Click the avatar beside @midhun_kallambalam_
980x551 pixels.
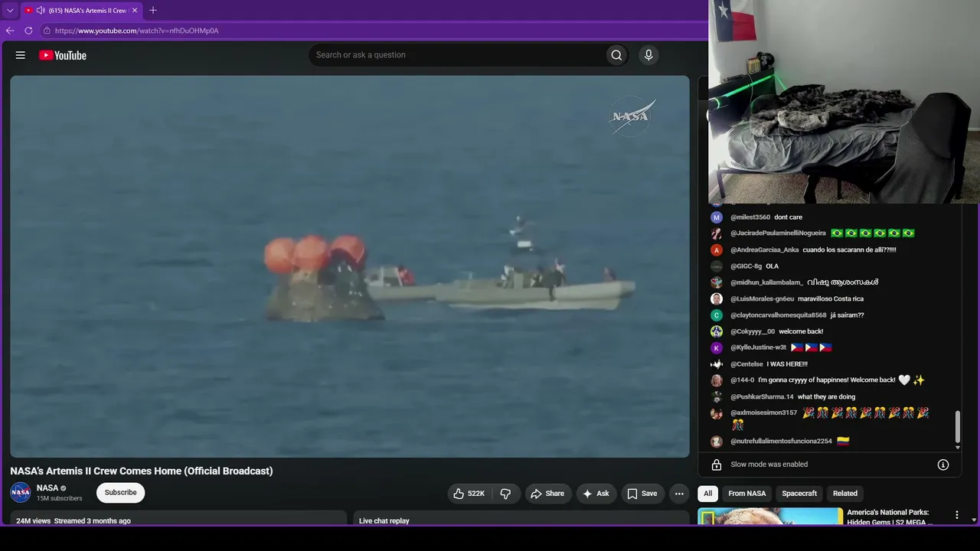click(717, 282)
